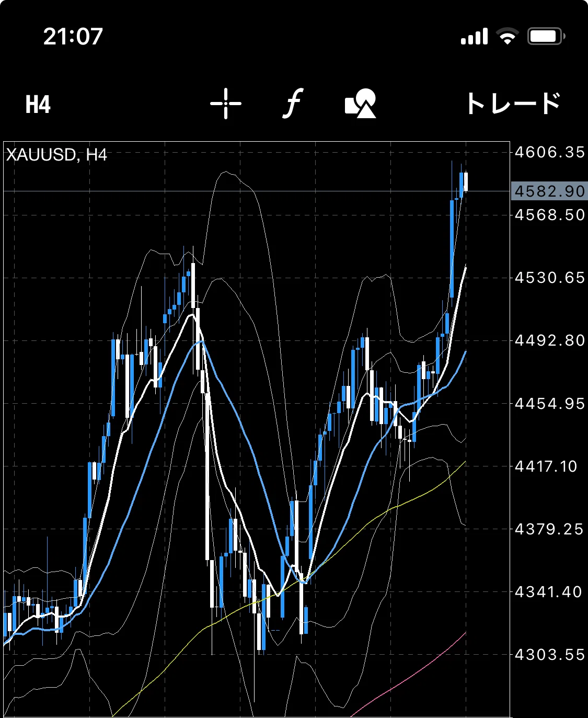Click the 4303.55 price axis label
The image size is (588, 718).
[549, 655]
